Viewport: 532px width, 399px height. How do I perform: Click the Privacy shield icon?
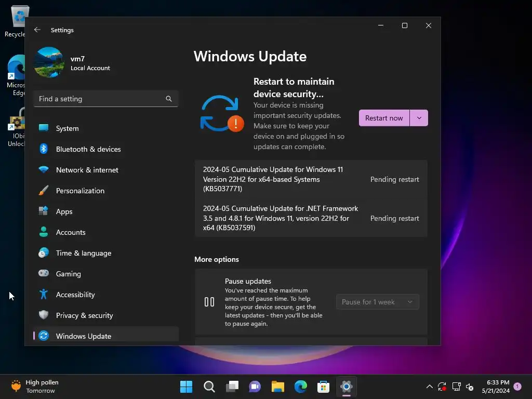44,315
